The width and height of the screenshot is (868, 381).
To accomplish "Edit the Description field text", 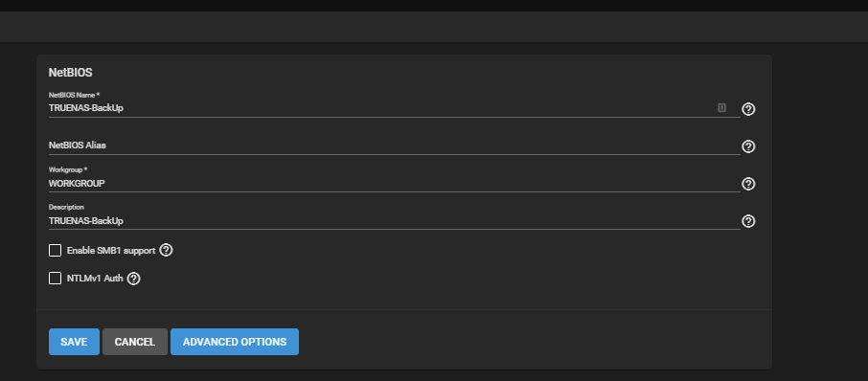I will pos(394,220).
